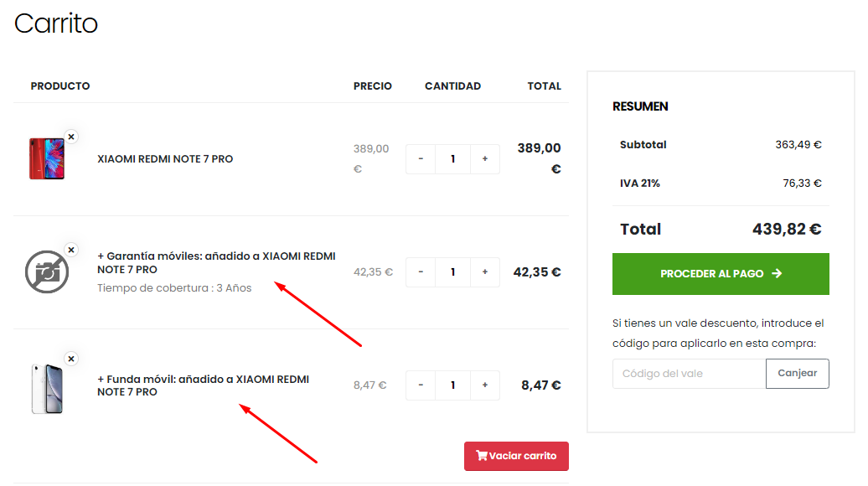Select the quantity field for the Funda móvil
This screenshot has height=486, width=868.
point(452,385)
